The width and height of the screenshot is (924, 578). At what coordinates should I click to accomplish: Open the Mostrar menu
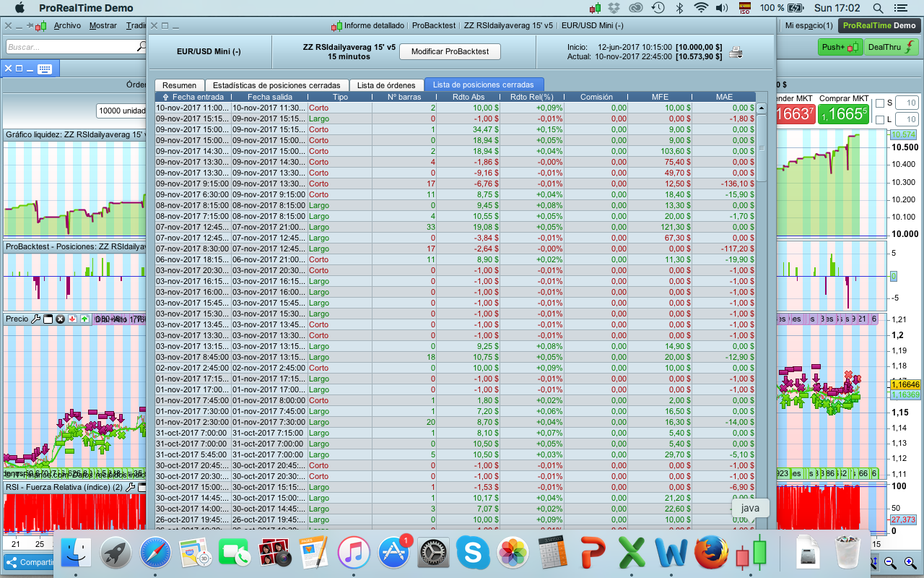click(x=103, y=25)
